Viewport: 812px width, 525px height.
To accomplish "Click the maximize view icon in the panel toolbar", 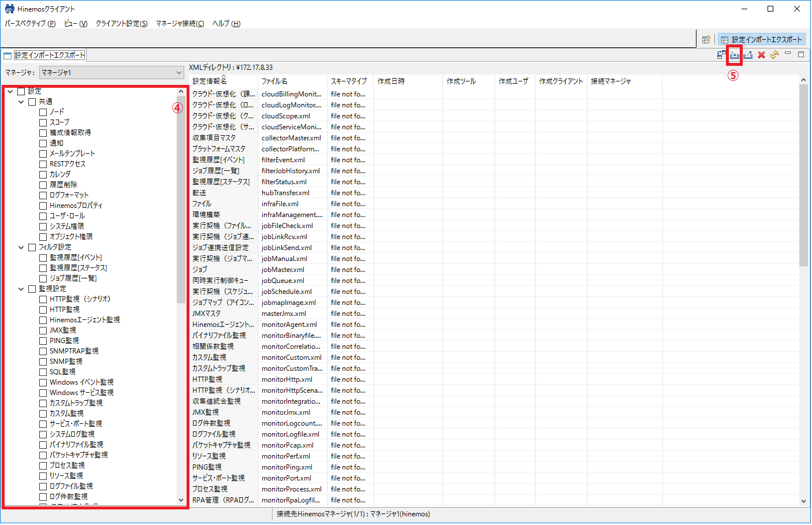I will tap(801, 54).
